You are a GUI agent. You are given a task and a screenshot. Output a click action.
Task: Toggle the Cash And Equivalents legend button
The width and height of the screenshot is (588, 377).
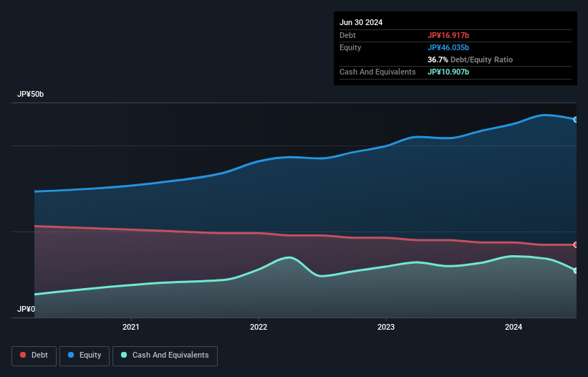point(165,355)
